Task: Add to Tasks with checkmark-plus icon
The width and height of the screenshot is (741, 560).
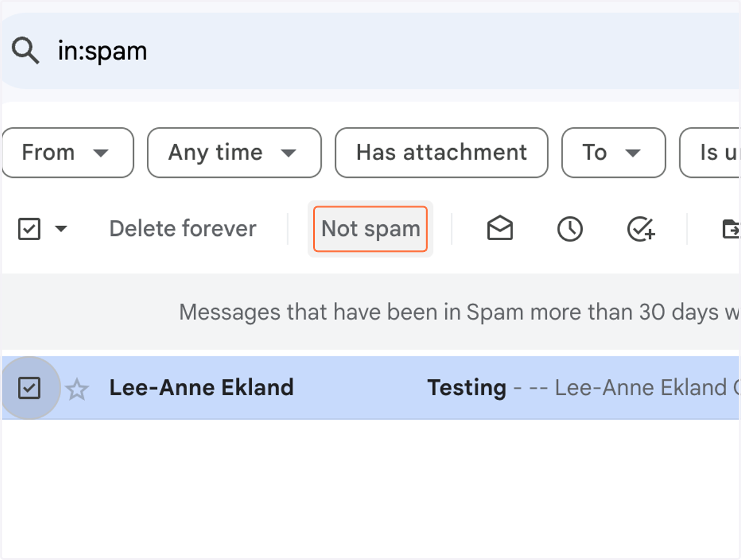Action: click(641, 229)
